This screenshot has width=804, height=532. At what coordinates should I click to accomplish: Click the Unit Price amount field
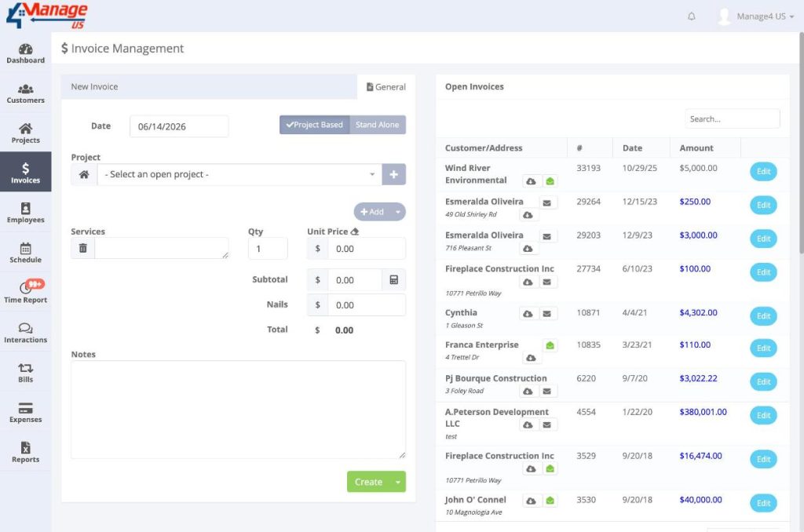coord(367,249)
